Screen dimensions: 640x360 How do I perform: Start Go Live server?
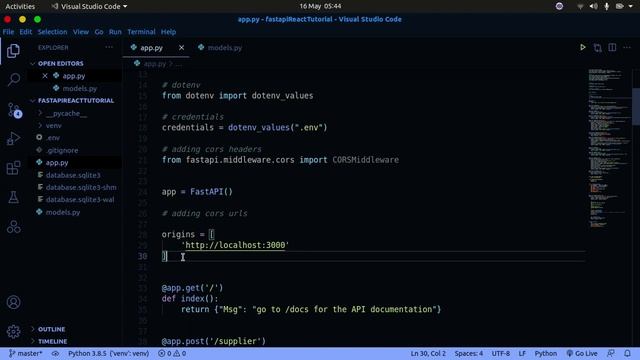(x=582, y=353)
